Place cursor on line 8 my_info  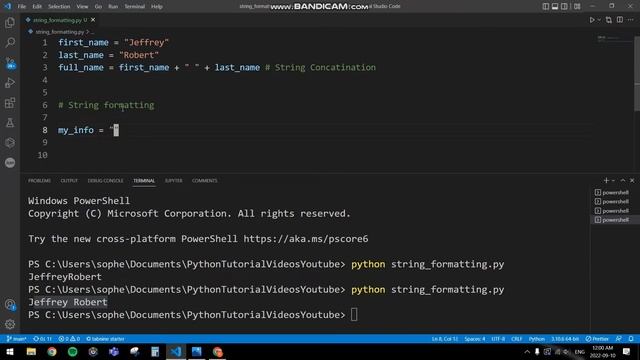[x=76, y=130]
